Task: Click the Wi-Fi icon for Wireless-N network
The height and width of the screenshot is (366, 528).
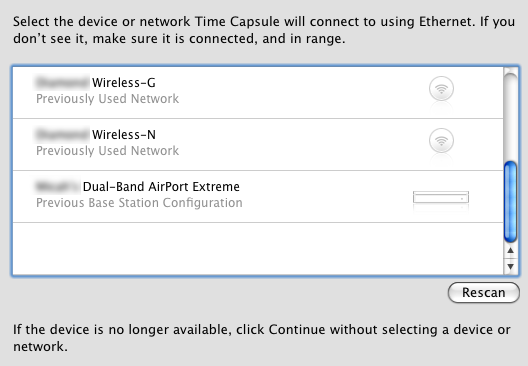Action: (x=441, y=141)
